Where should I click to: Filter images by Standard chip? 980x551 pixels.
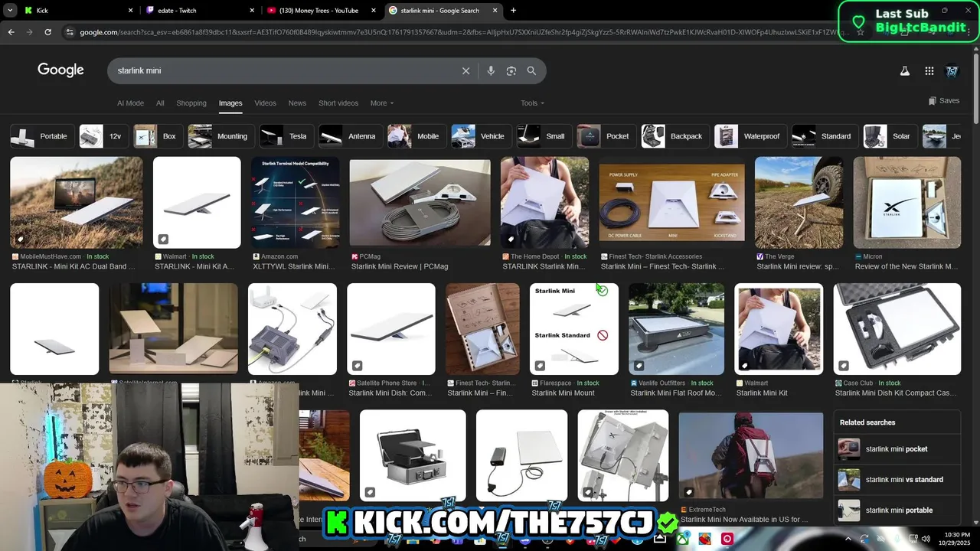tap(825, 136)
